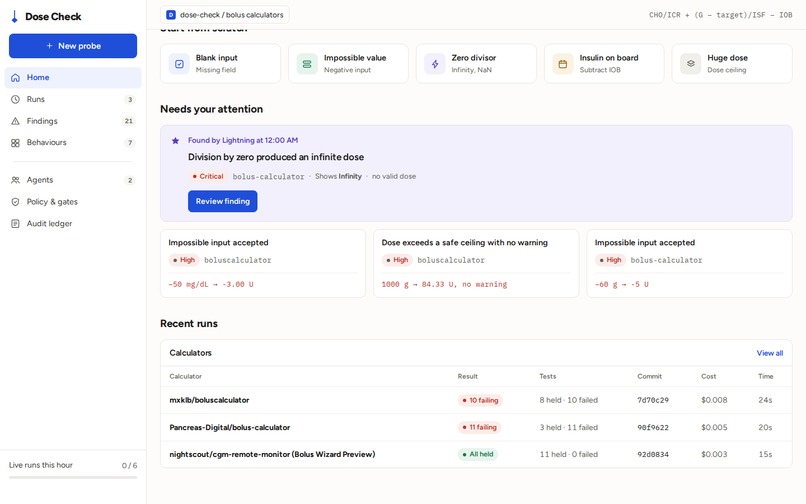
Task: Click the Agents people icon
Action: point(15,180)
